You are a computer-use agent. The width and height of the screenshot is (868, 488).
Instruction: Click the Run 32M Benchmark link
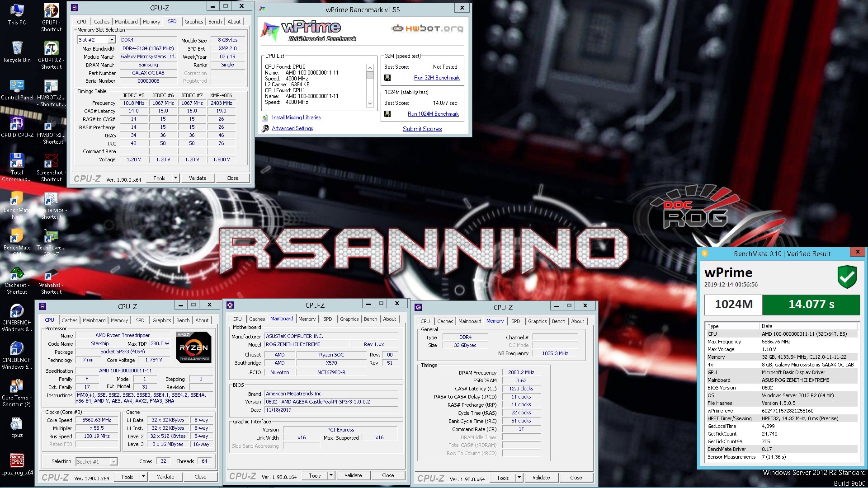[437, 78]
